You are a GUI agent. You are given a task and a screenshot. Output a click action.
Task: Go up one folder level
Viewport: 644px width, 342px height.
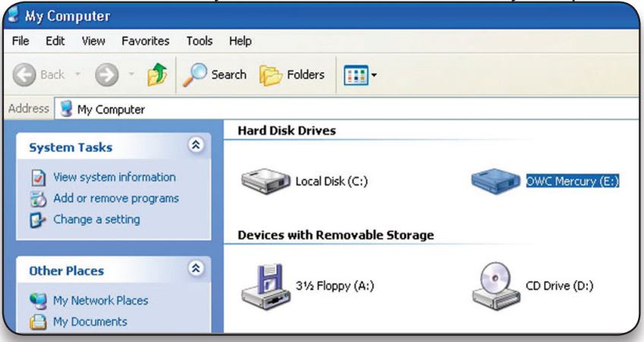click(157, 74)
